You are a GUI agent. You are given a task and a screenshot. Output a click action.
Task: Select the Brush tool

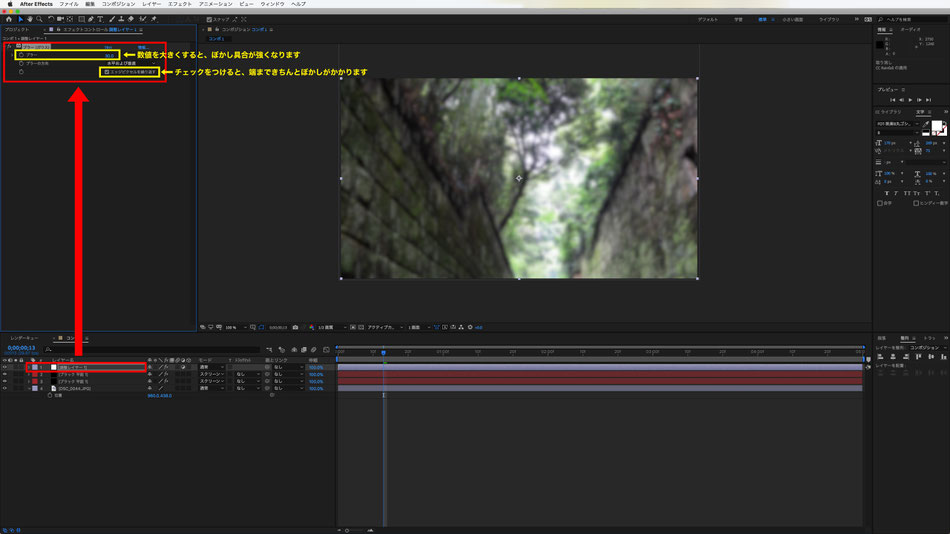coord(112,19)
